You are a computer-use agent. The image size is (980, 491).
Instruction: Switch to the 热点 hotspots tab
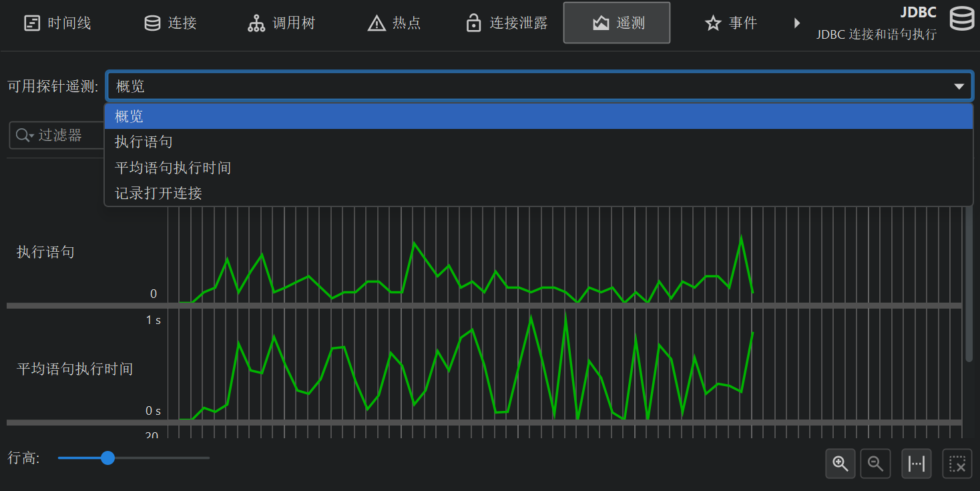(x=395, y=23)
